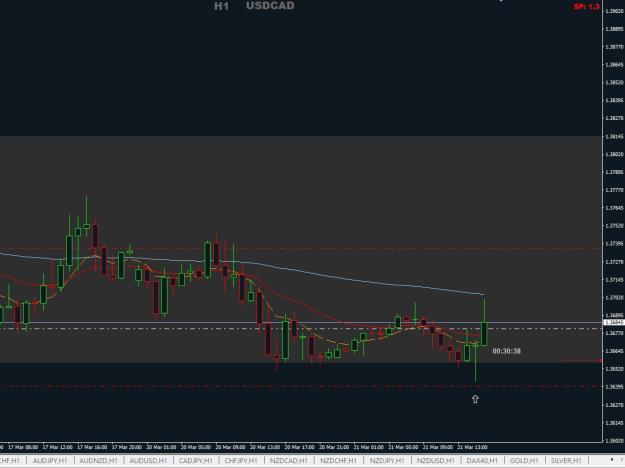Viewport: 625px width, 468px height.
Task: Select the CADJPY,H1 chart tab
Action: [195, 460]
